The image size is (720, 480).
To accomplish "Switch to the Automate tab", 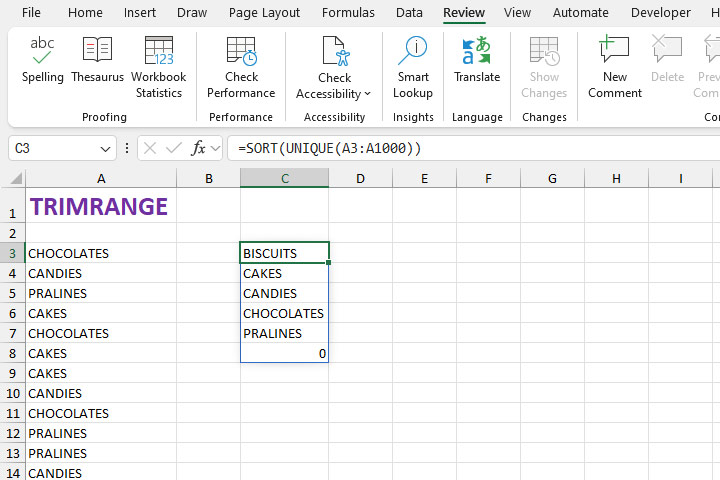I will (580, 12).
